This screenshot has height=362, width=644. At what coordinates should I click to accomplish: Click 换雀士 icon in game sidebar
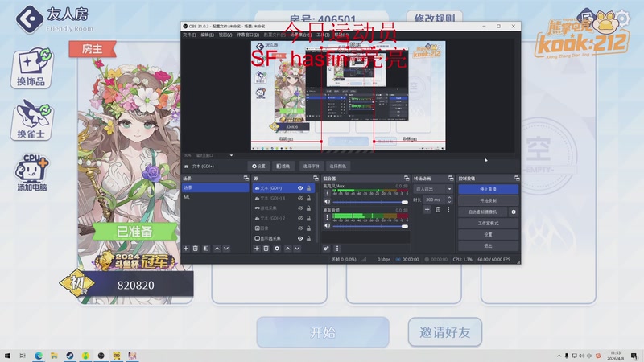tap(31, 120)
